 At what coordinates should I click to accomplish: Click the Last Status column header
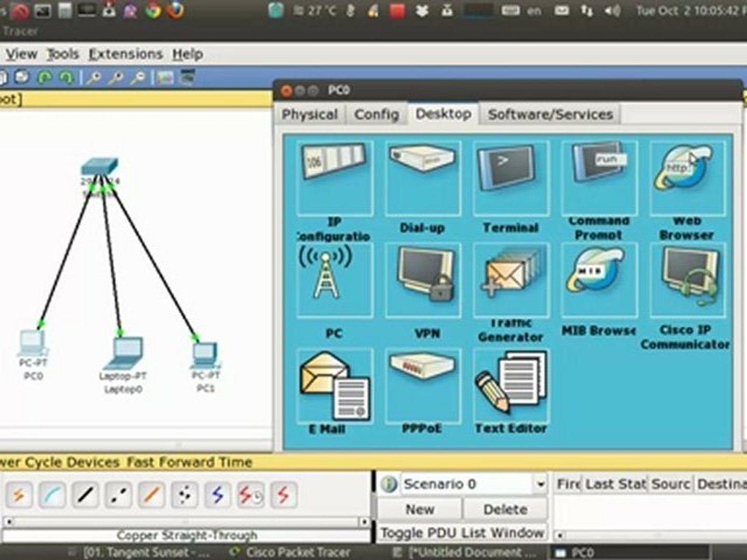pos(616,484)
